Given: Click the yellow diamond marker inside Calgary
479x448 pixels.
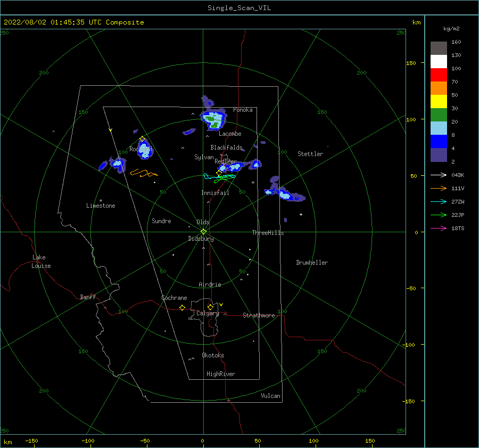Looking at the screenshot, I should tap(210, 307).
